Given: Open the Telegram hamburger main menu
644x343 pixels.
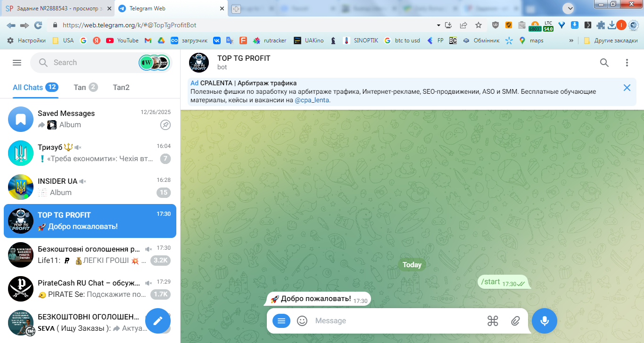Looking at the screenshot, I should click(x=17, y=63).
